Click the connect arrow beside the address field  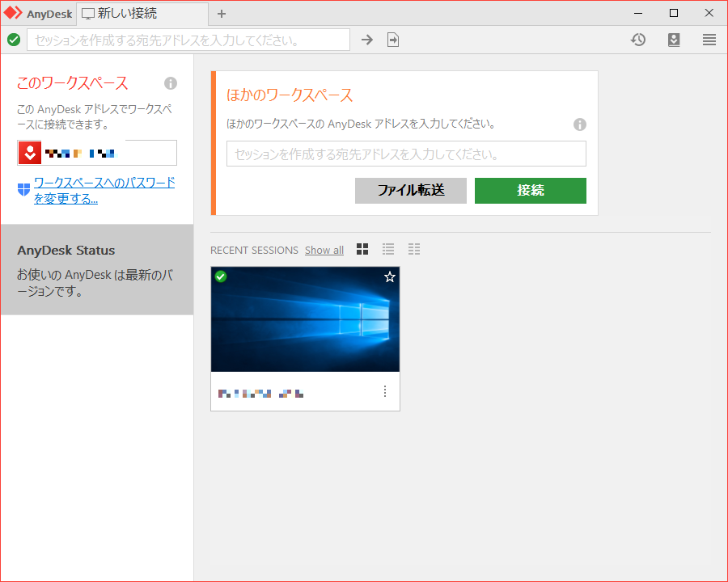pos(367,39)
